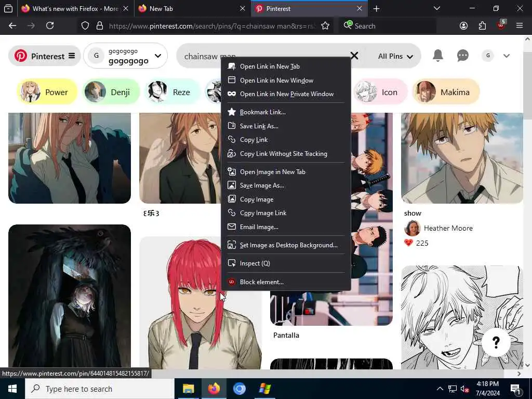Open a new browser tab with plus
Image resolution: width=532 pixels, height=399 pixels.
376,9
